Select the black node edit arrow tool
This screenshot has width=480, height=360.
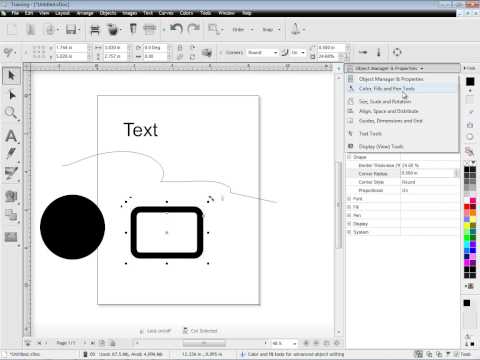coord(12,96)
